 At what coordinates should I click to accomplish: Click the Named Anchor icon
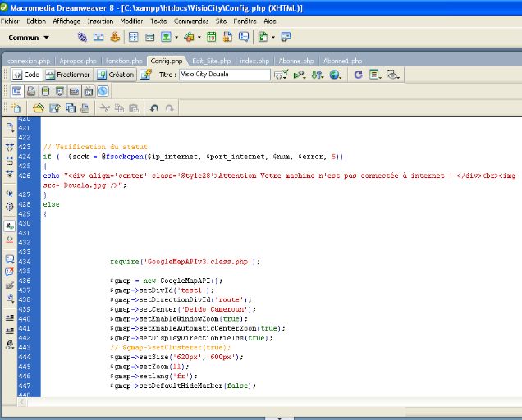tap(114, 37)
